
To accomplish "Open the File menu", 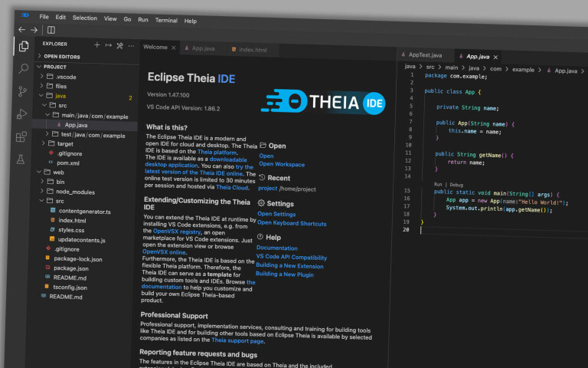I will click(44, 17).
